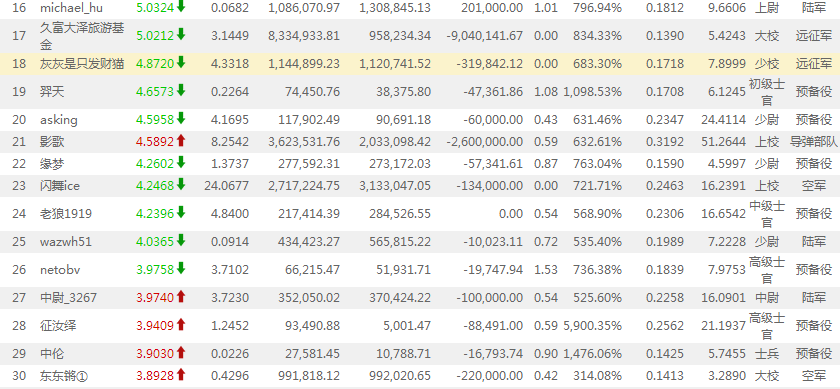Click 大校 in row 30
Image resolution: width=840 pixels, height=389 pixels.
(x=767, y=376)
